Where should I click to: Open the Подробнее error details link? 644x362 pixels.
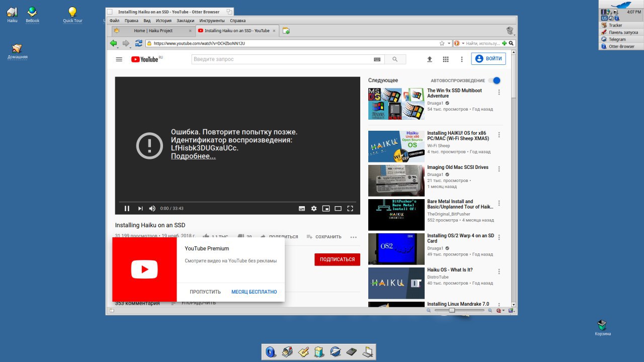(x=193, y=156)
